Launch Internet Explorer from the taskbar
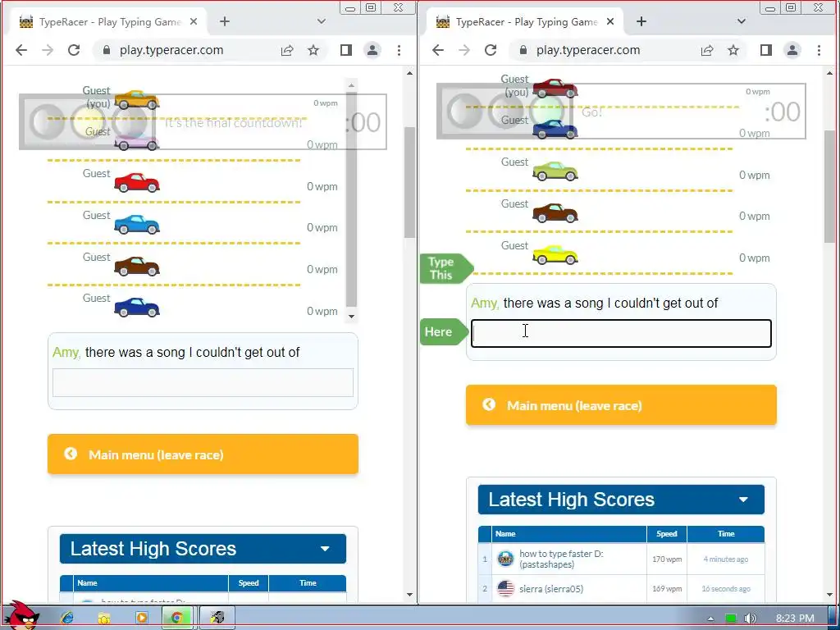840x630 pixels. click(67, 618)
